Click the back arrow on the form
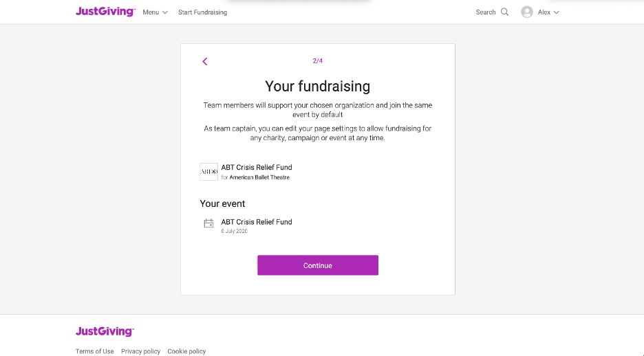This screenshot has width=644, height=356. click(205, 62)
